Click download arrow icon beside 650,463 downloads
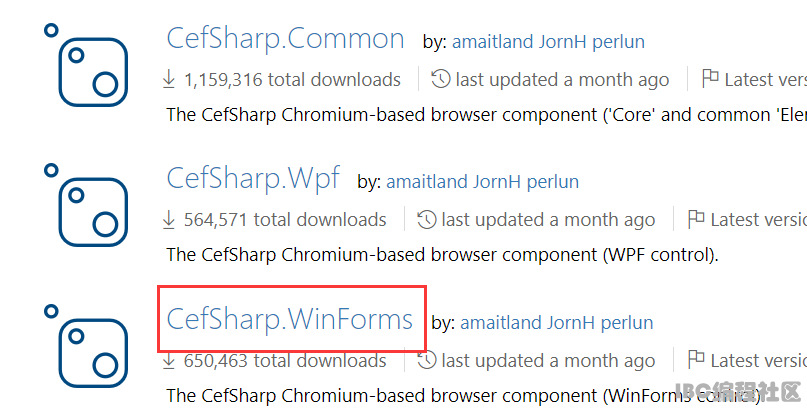This screenshot has width=807, height=416. [169, 361]
